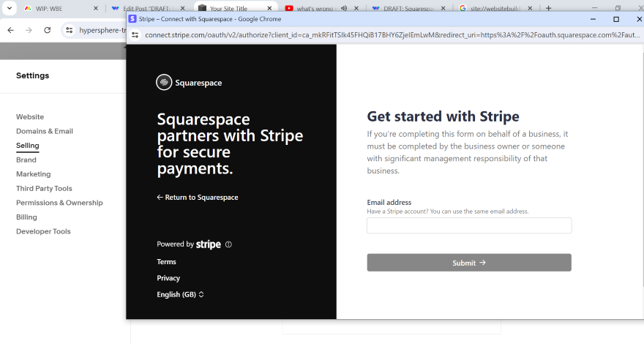Open Website settings in Squarespace sidebar
Image resolution: width=644 pixels, height=344 pixels.
coord(30,116)
